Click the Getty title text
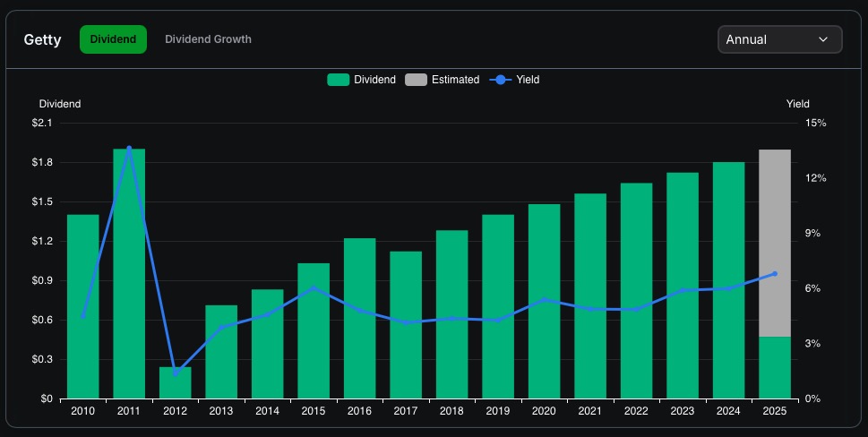This screenshot has height=437, width=868. pos(43,40)
